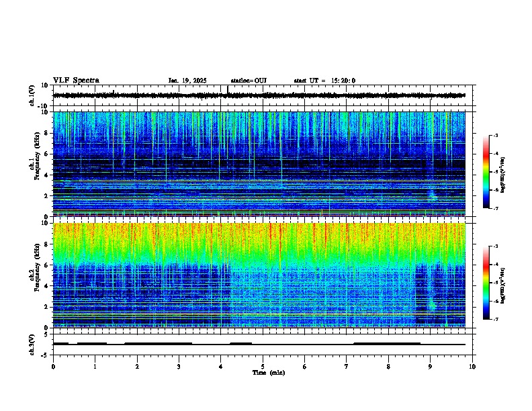Click the "8" kHz tick of ch.1 spectrogram
The width and height of the screenshot is (532, 411).
(x=46, y=133)
